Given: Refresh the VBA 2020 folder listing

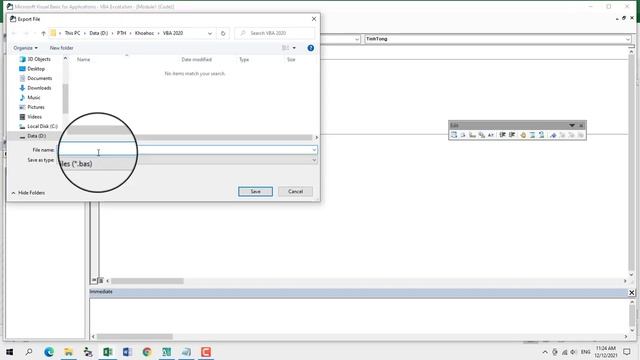Looking at the screenshot, I should [x=223, y=33].
